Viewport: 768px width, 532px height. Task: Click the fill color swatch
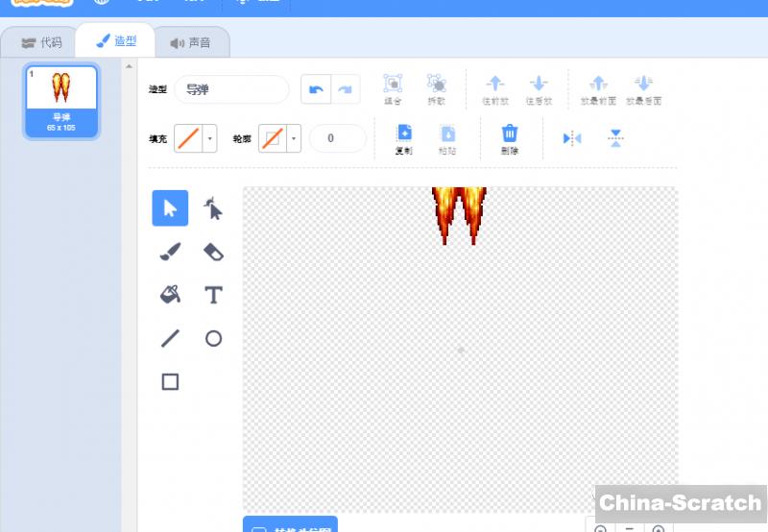188,138
